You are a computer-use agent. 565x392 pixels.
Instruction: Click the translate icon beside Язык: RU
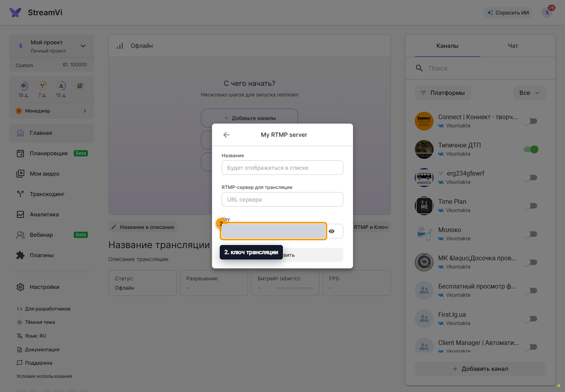pyautogui.click(x=20, y=336)
